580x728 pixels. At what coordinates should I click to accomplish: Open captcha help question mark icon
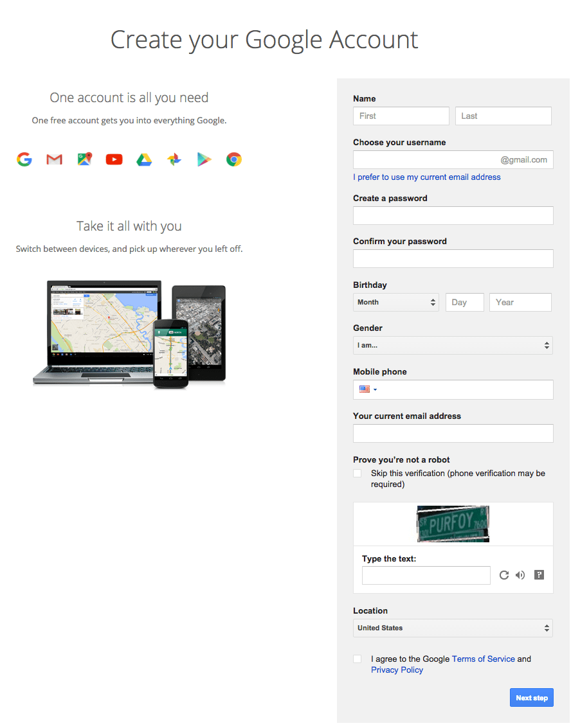tap(539, 575)
